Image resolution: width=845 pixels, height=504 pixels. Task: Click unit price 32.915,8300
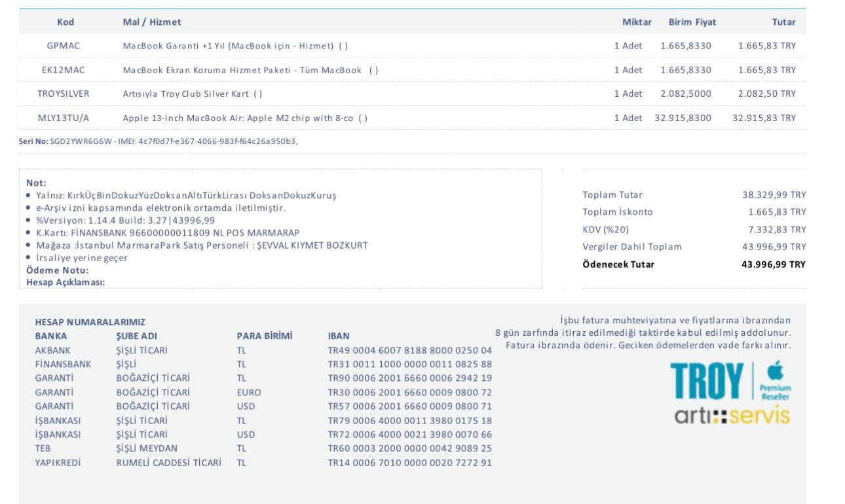(683, 118)
